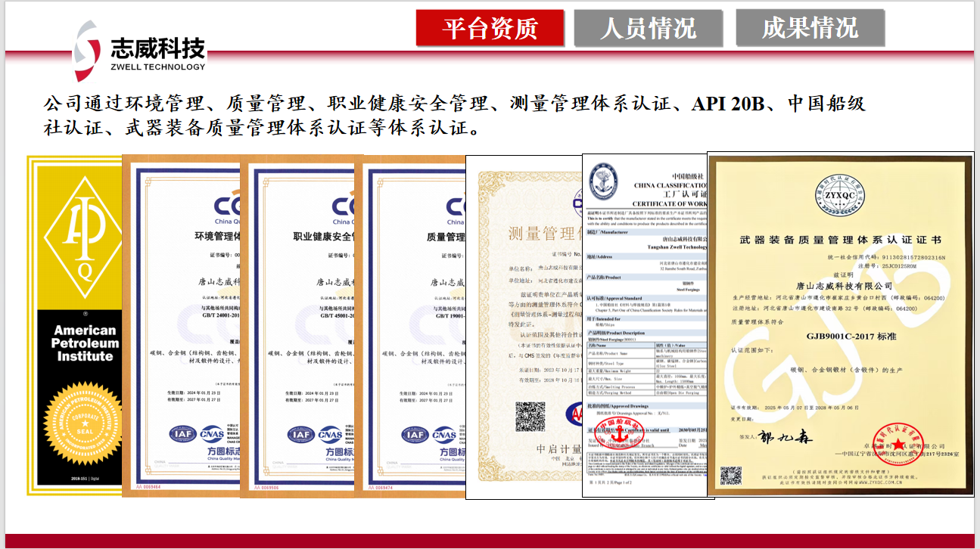The width and height of the screenshot is (980, 549).
Task: Click CQM logo atop 质量管理 certificate
Action: coord(456,209)
